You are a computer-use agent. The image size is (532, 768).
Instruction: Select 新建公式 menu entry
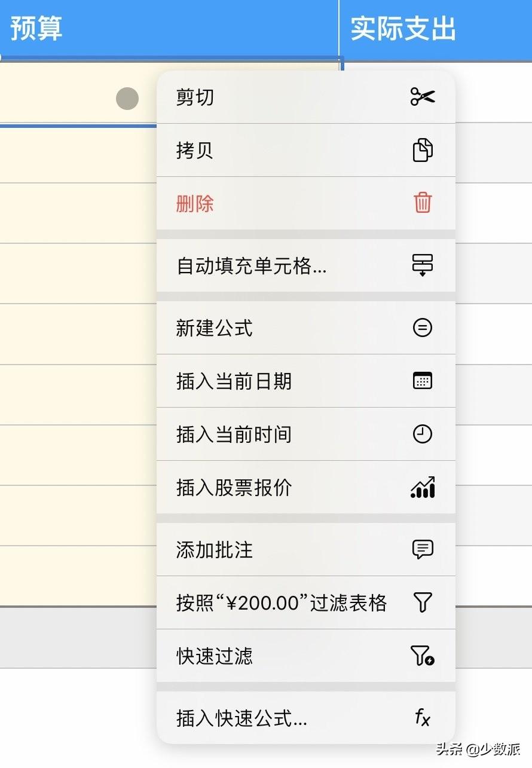(x=306, y=328)
